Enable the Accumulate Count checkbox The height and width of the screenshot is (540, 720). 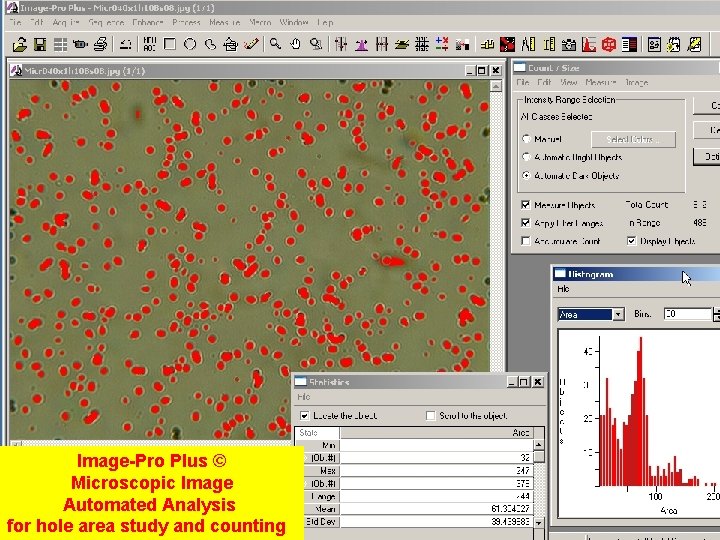526,241
